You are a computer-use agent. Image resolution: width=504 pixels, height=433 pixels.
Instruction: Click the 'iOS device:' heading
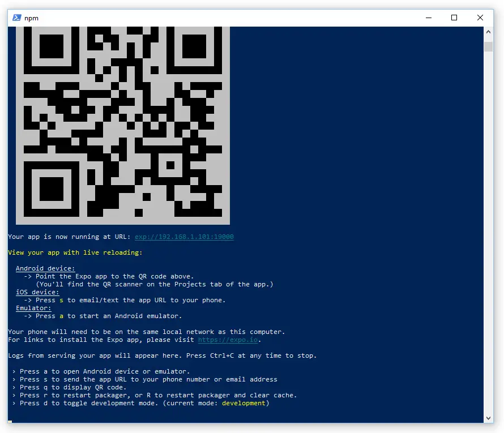(37, 292)
